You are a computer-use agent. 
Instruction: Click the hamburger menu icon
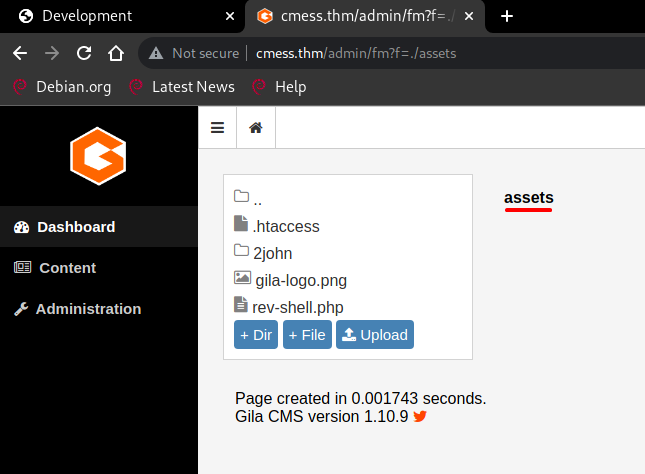tap(217, 128)
